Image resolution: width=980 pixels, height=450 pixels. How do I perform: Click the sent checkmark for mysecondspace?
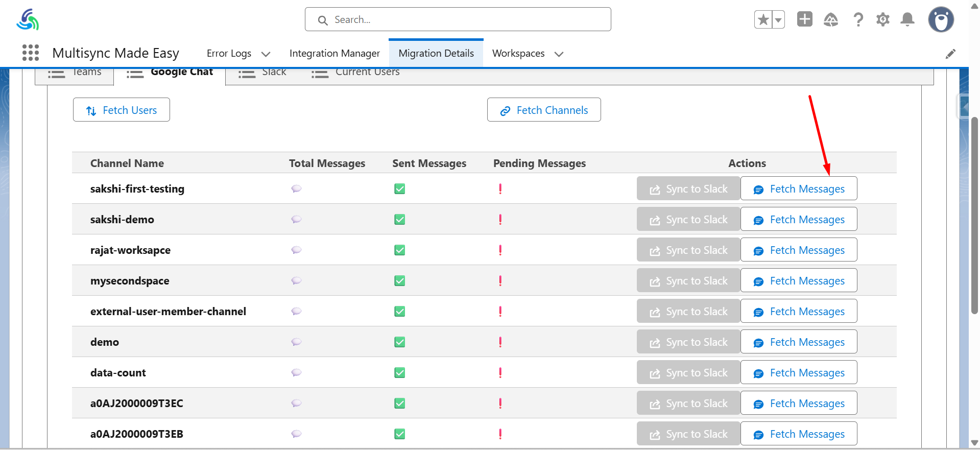pyautogui.click(x=400, y=281)
